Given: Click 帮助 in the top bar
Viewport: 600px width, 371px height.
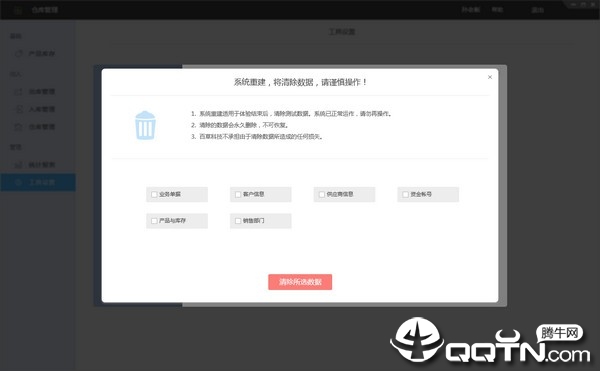Looking at the screenshot, I should pos(497,10).
